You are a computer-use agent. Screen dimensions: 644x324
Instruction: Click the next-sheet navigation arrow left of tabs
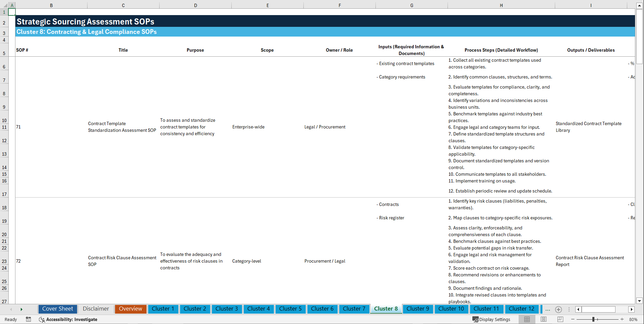(x=21, y=309)
